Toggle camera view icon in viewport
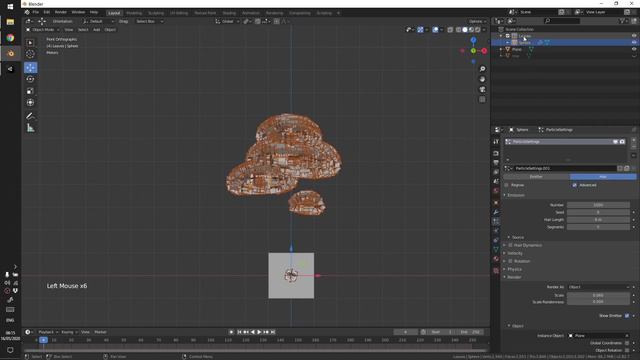This screenshot has width=640, height=360. click(x=482, y=89)
